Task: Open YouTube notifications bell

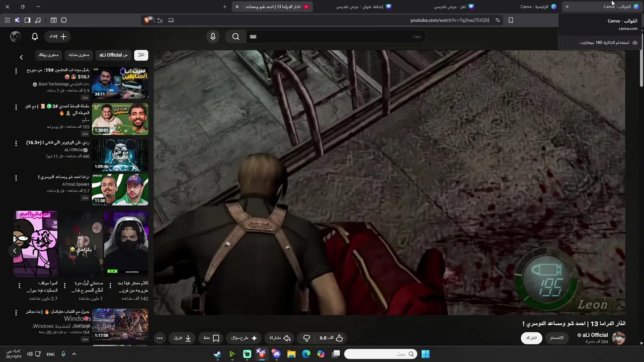Action: pyautogui.click(x=35, y=36)
